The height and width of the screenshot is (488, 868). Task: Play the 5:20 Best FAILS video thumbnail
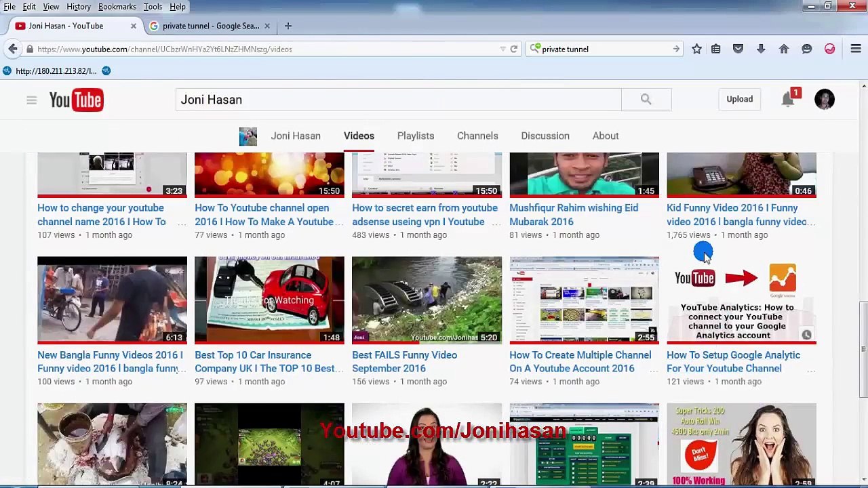(427, 300)
